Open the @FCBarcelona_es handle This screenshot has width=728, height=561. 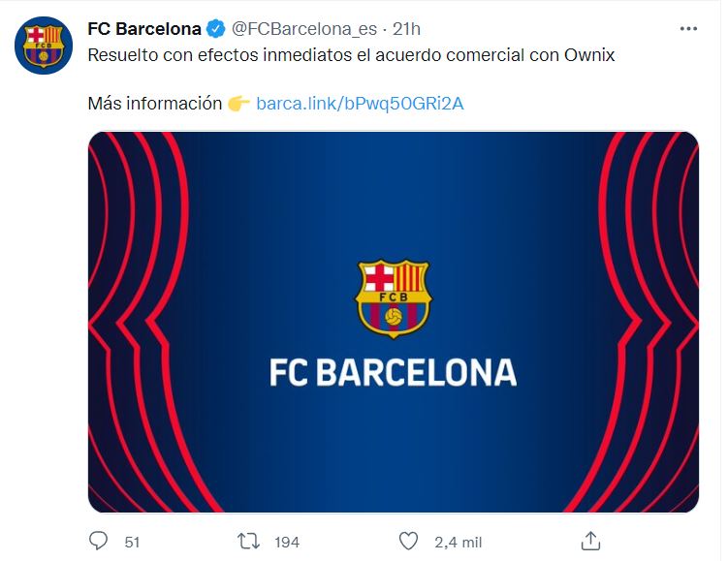304,29
